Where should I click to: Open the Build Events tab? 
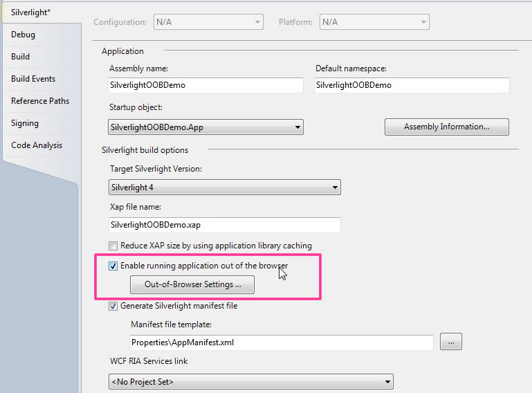(x=33, y=79)
